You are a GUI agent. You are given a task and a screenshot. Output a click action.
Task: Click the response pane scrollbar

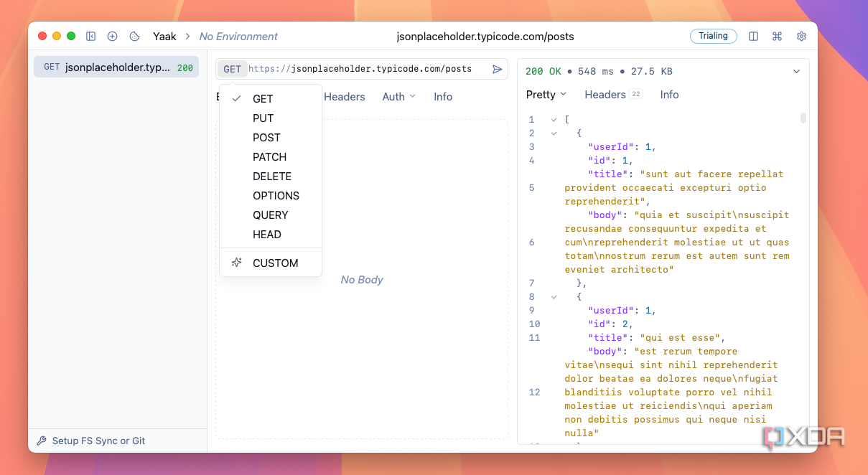tap(803, 118)
